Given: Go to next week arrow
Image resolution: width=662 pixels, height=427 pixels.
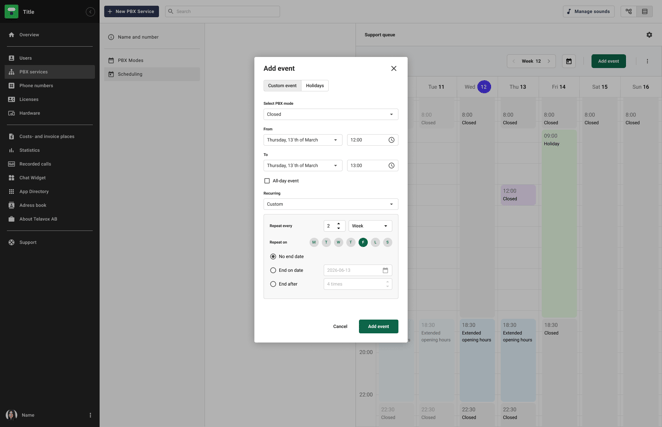Looking at the screenshot, I should click(549, 61).
